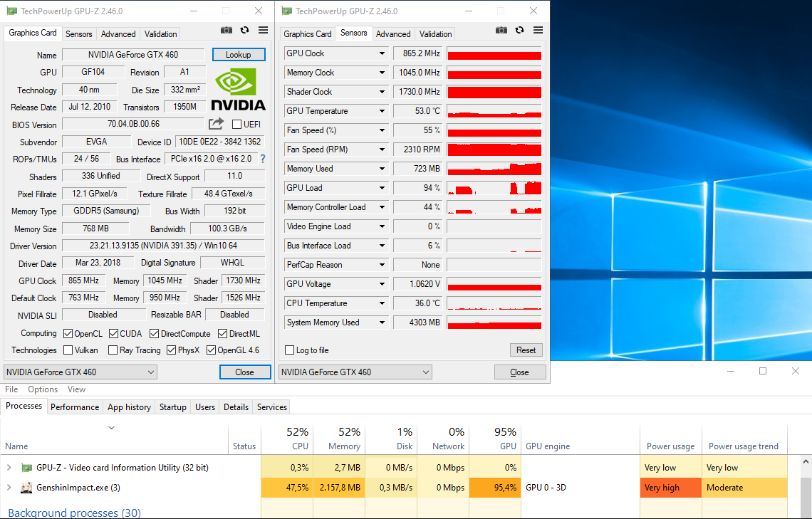
Task: Click the Driver Version field
Action: (x=163, y=246)
